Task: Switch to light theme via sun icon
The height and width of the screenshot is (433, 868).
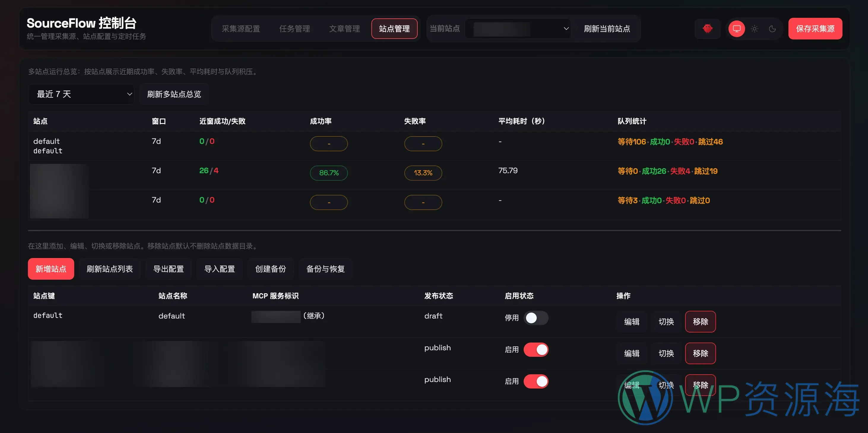Action: [x=754, y=29]
